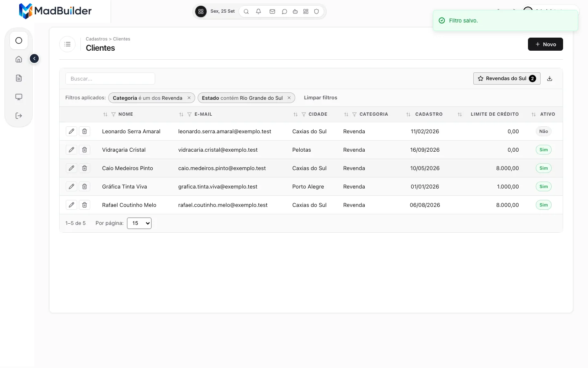This screenshot has height=368, width=588.
Task: Sort the table by Ativo
Action: pyautogui.click(x=534, y=114)
